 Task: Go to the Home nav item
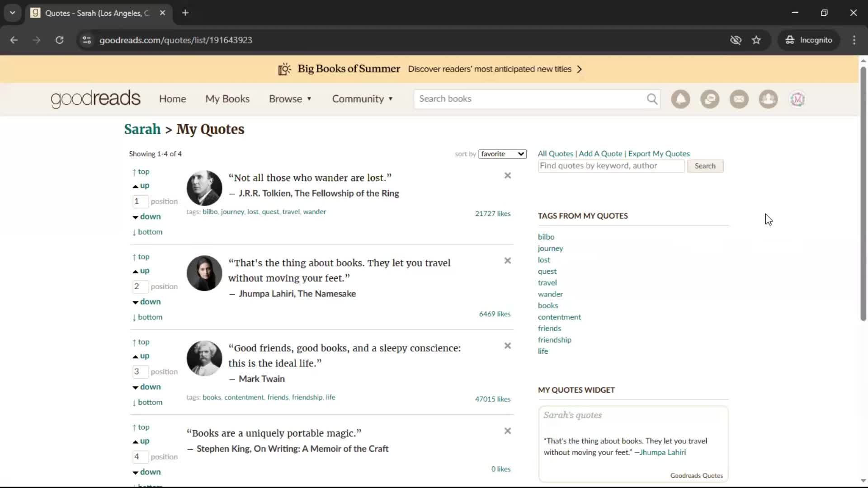tap(172, 99)
